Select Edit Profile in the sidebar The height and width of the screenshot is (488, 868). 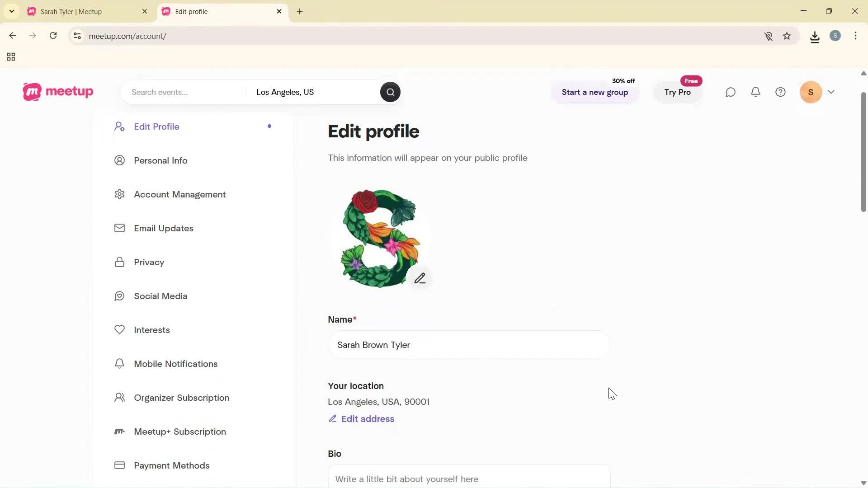point(156,127)
